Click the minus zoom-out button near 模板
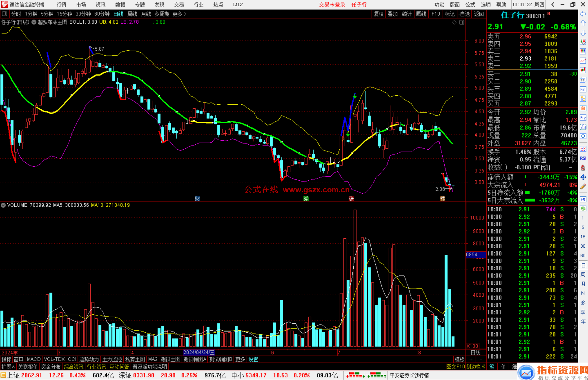This screenshot has height=380, width=588. click(481, 359)
